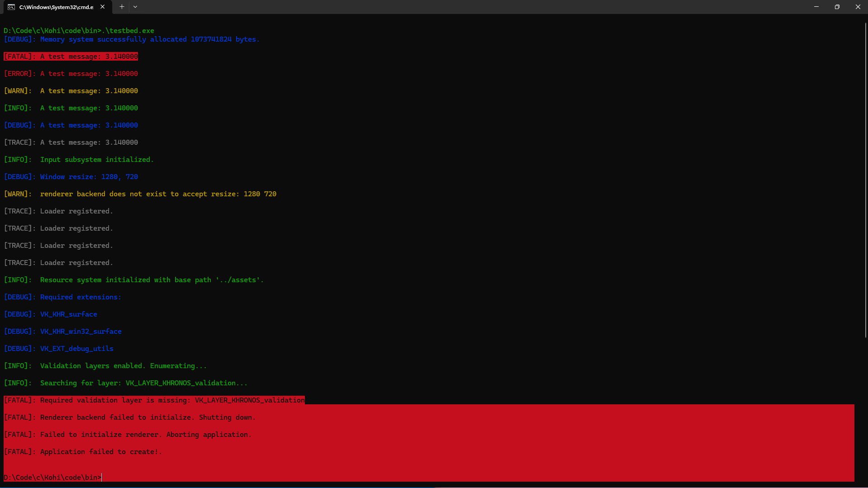Image resolution: width=868 pixels, height=488 pixels.
Task: Click the vertical scrollbar thumb
Action: coord(866,180)
